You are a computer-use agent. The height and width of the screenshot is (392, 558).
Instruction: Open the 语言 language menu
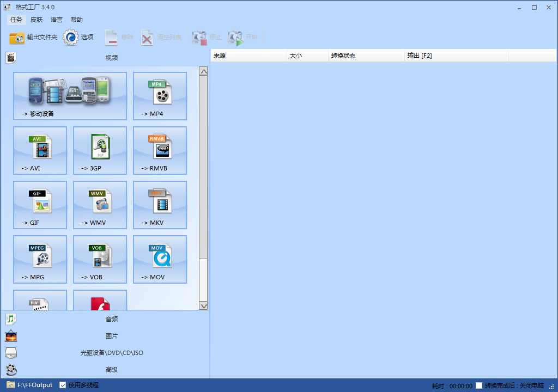tap(57, 20)
